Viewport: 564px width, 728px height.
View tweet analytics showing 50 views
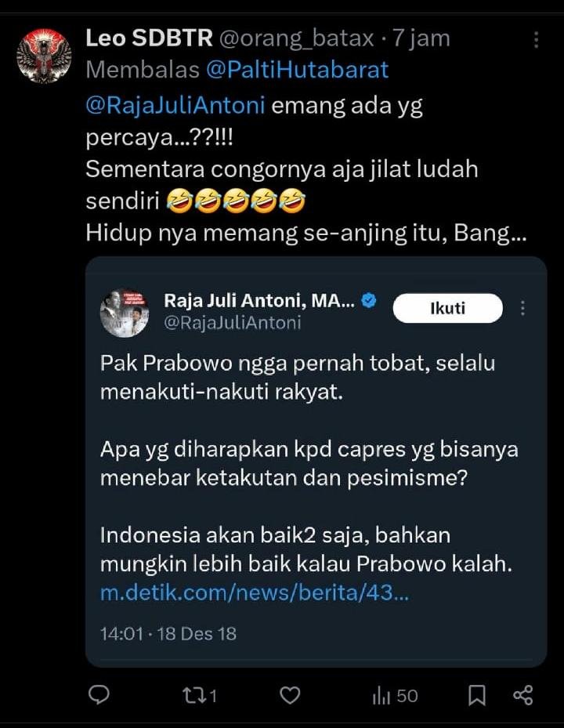396,696
